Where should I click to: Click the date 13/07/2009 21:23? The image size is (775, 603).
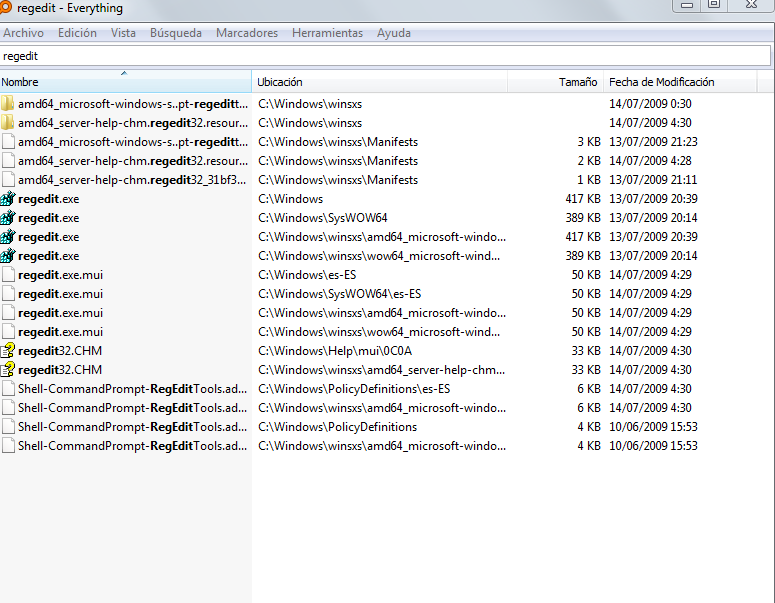(x=653, y=142)
